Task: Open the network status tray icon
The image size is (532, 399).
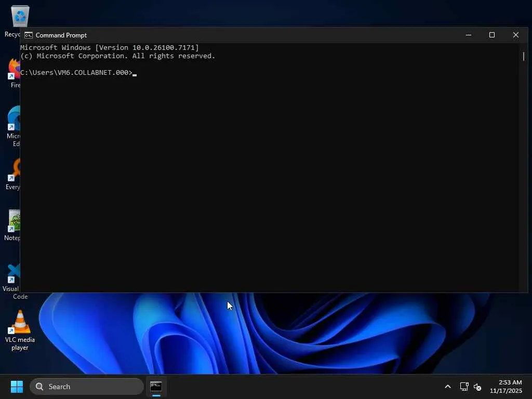Action: [464, 387]
